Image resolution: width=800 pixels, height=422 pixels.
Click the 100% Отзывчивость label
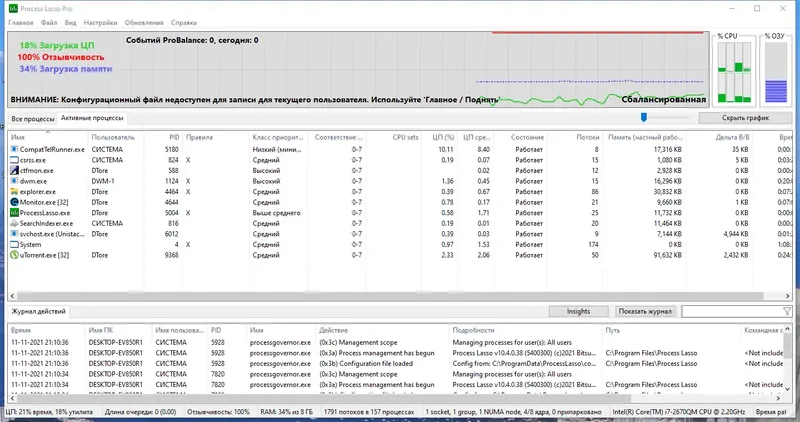click(61, 57)
